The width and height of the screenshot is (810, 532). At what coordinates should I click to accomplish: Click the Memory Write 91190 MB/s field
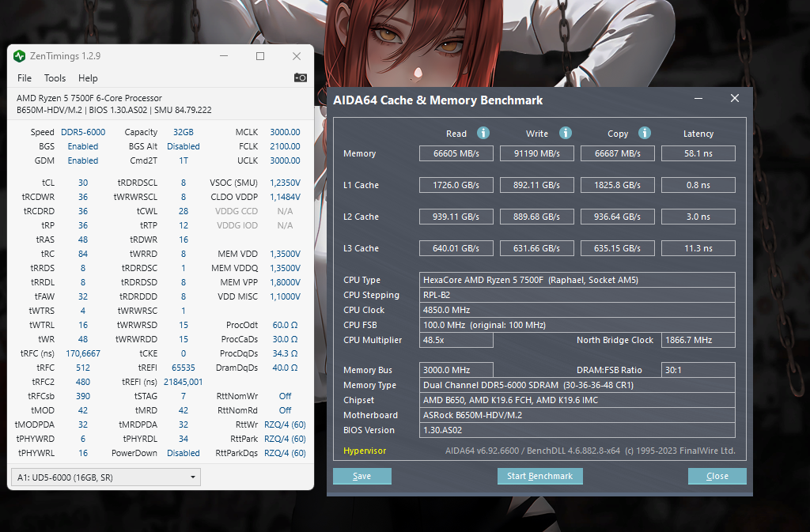[x=537, y=153]
